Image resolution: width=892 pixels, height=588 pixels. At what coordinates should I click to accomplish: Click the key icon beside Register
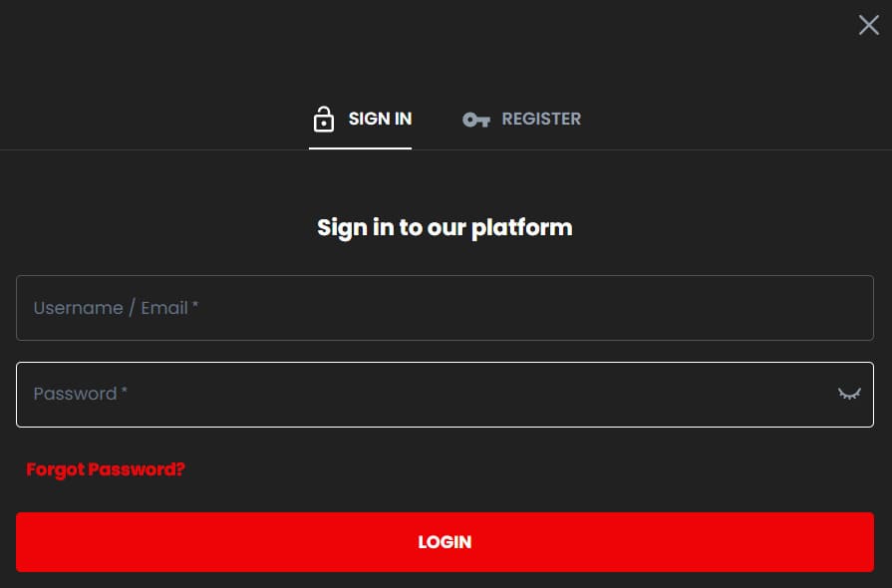pos(475,120)
